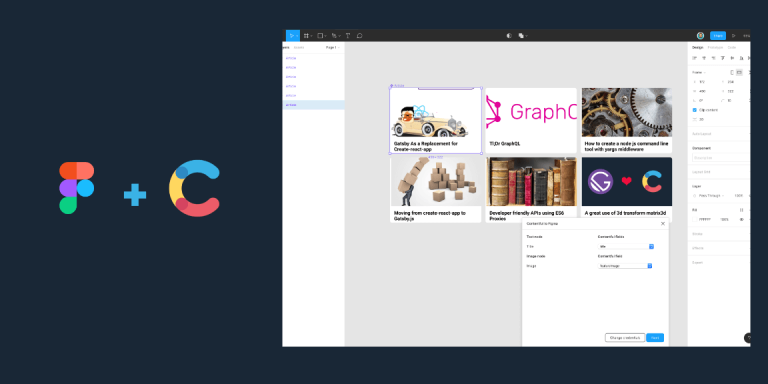The height and width of the screenshot is (384, 768).
Task: Switch frame to portrait orientation
Action: 732,72
